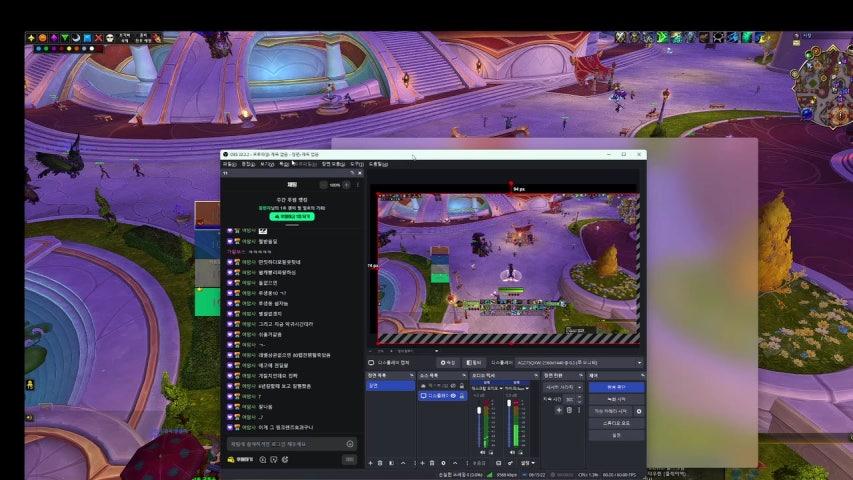This screenshot has width=853, height=480.
Task: Open the Scene Collection menu in OBS
Action: (x=333, y=164)
